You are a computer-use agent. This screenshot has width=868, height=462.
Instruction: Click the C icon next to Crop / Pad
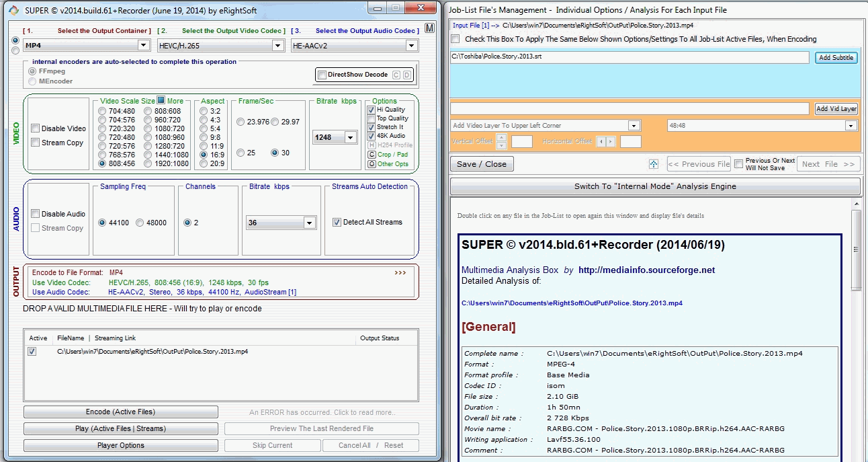[x=372, y=155]
